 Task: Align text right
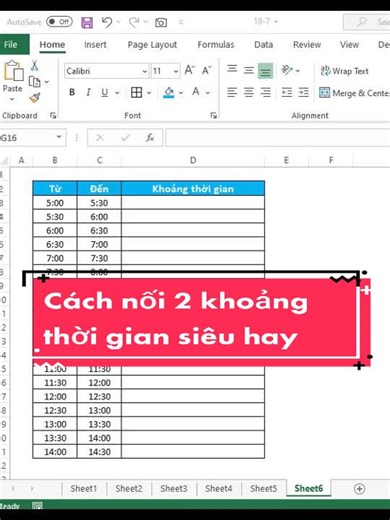click(x=265, y=92)
